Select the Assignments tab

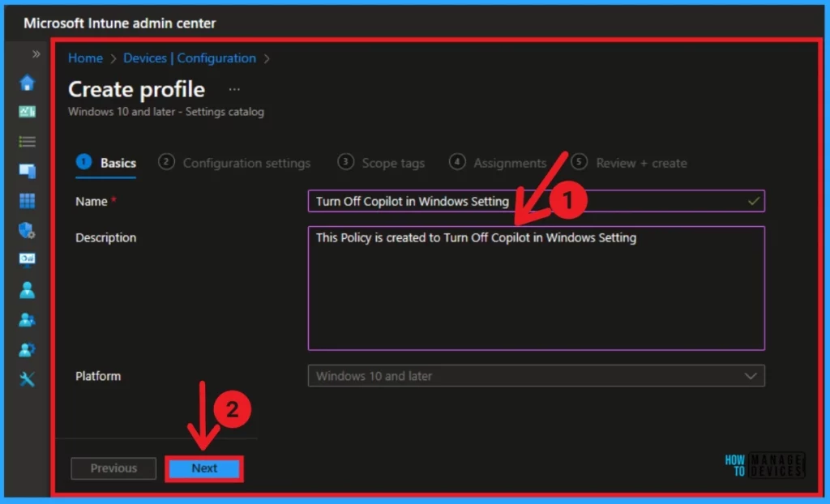pyautogui.click(x=498, y=163)
